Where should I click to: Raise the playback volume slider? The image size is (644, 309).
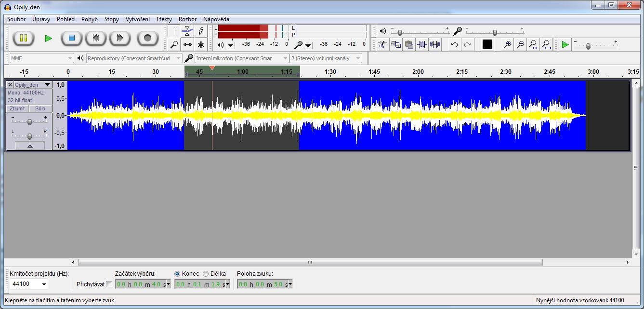(400, 32)
